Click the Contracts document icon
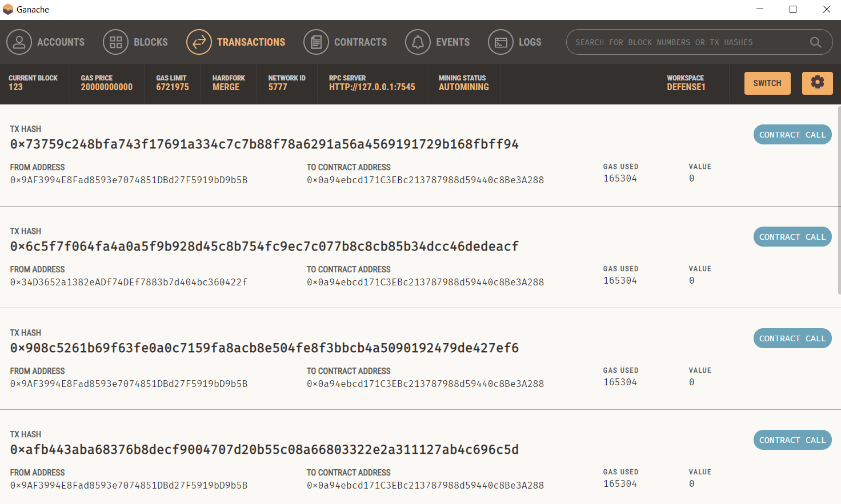Screen dimensions: 841x504 (x=316, y=42)
